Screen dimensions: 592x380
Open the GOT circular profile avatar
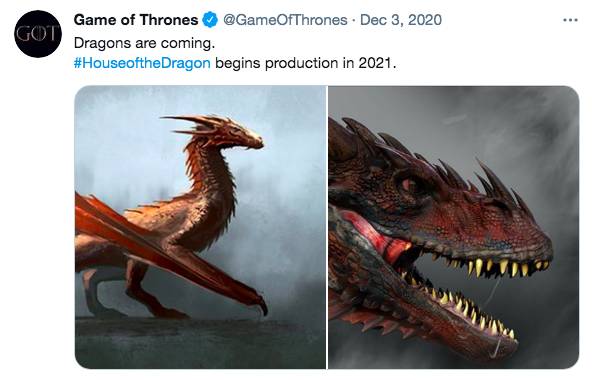point(38,34)
